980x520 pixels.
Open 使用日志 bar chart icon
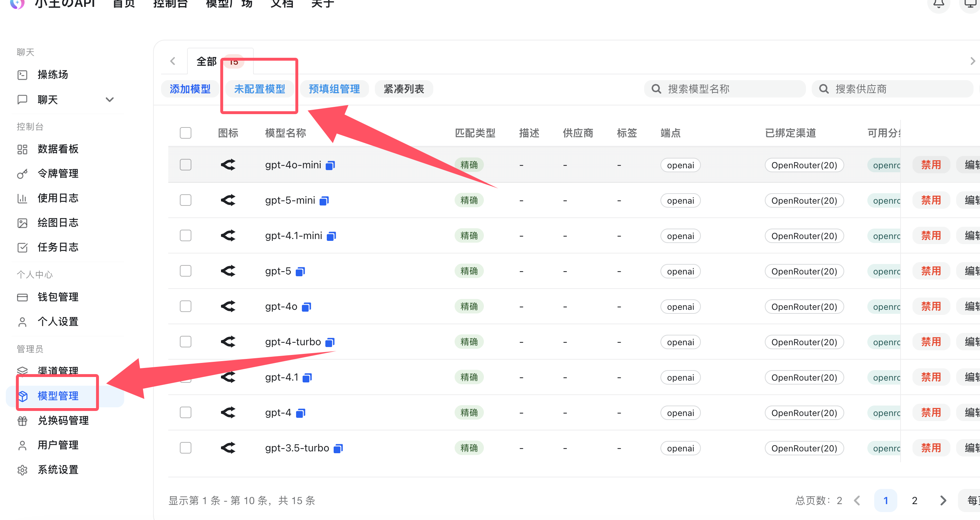pyautogui.click(x=22, y=199)
